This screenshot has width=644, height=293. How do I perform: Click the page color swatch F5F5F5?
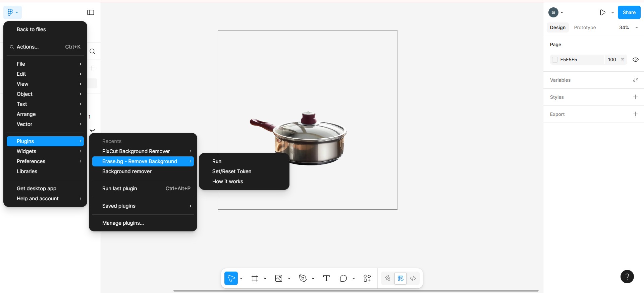click(x=555, y=60)
